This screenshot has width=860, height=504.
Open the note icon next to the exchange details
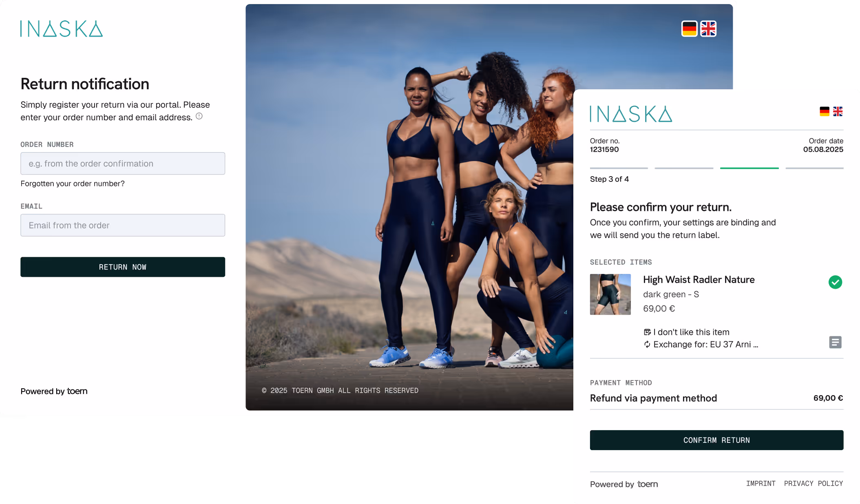click(835, 342)
